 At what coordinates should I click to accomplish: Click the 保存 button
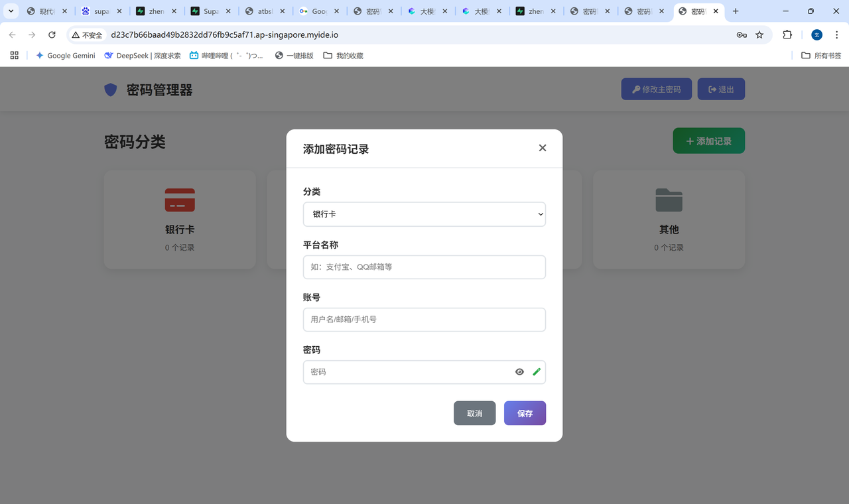tap(525, 413)
